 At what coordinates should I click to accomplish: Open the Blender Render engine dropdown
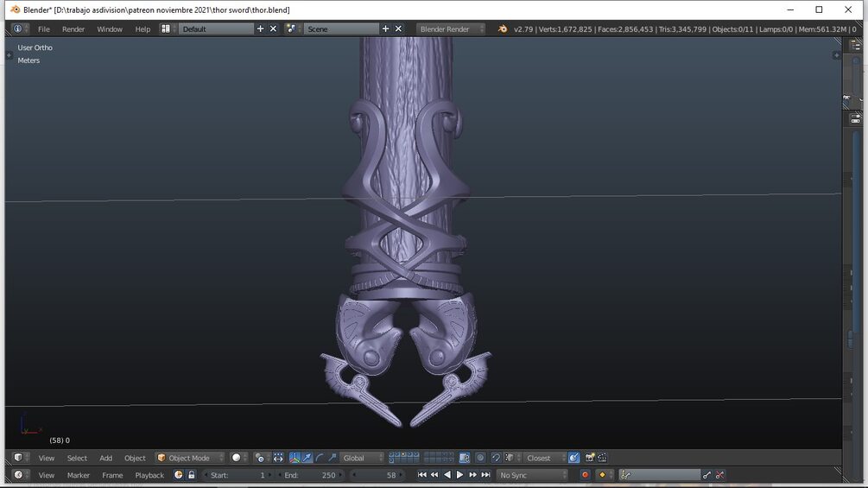[451, 29]
